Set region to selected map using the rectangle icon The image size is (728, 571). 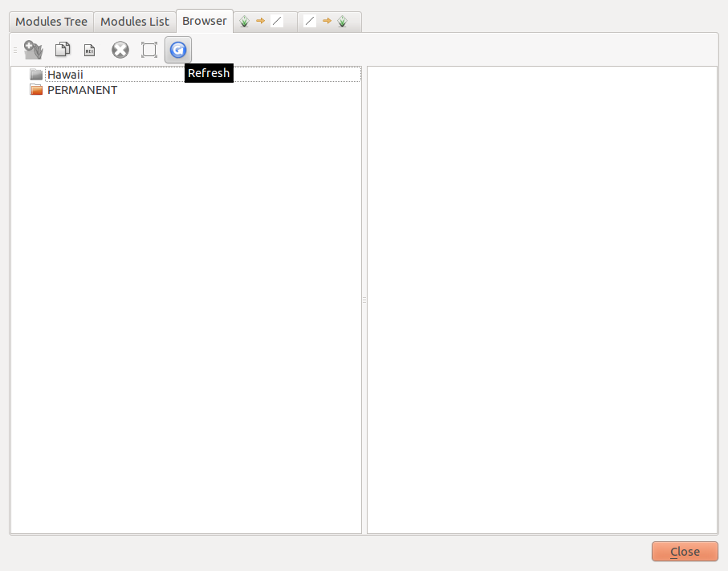click(148, 50)
